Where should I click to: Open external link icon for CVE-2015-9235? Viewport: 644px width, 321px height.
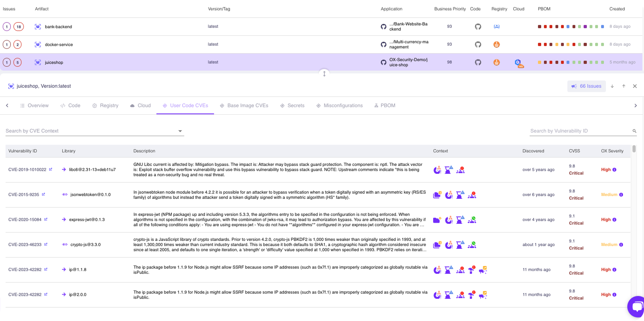pos(43,194)
